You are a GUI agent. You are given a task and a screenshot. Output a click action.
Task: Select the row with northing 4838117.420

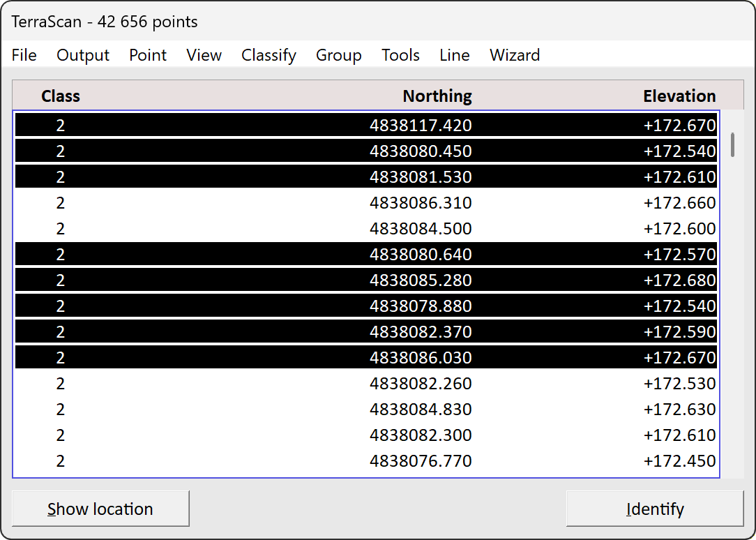(366, 126)
